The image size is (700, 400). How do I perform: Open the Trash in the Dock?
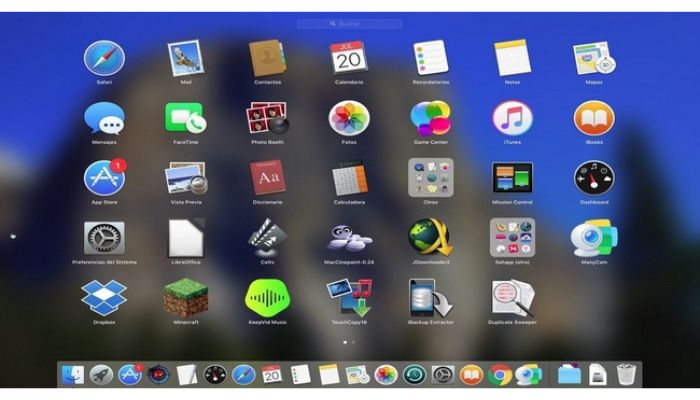coord(626,375)
